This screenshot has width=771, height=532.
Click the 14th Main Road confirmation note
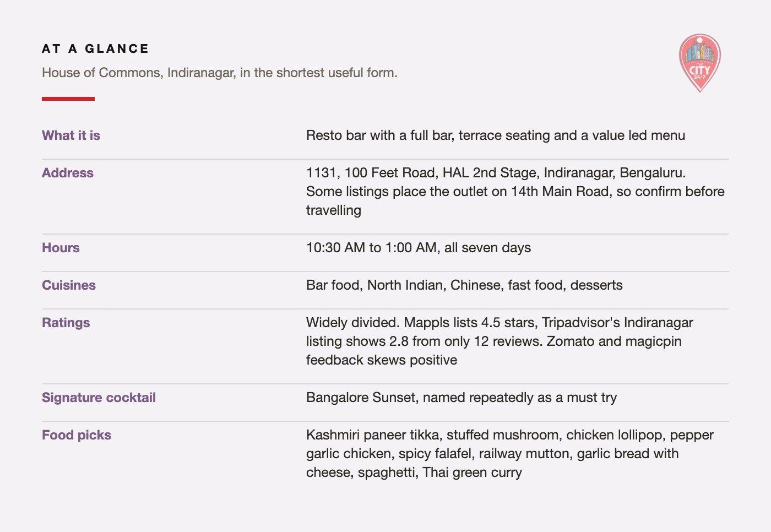[515, 201]
